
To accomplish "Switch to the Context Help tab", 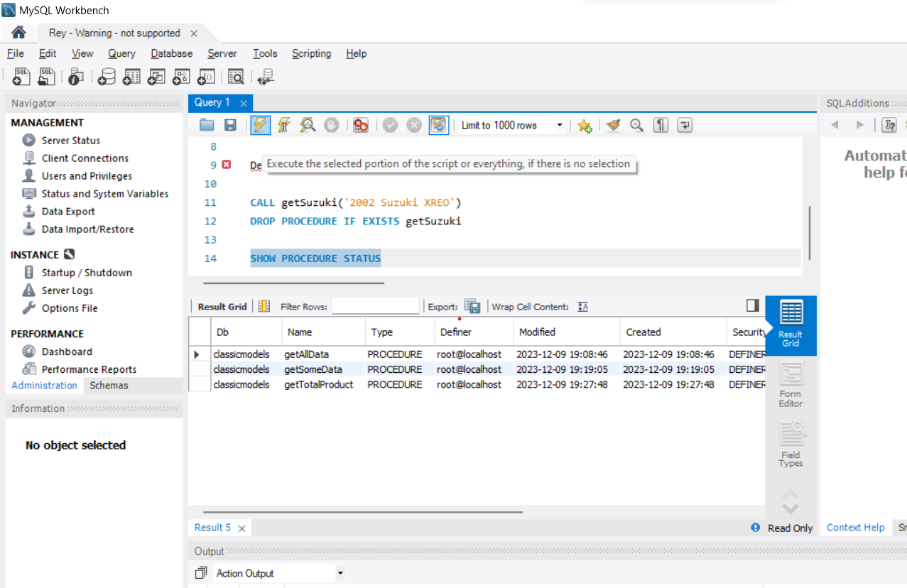I will (855, 528).
